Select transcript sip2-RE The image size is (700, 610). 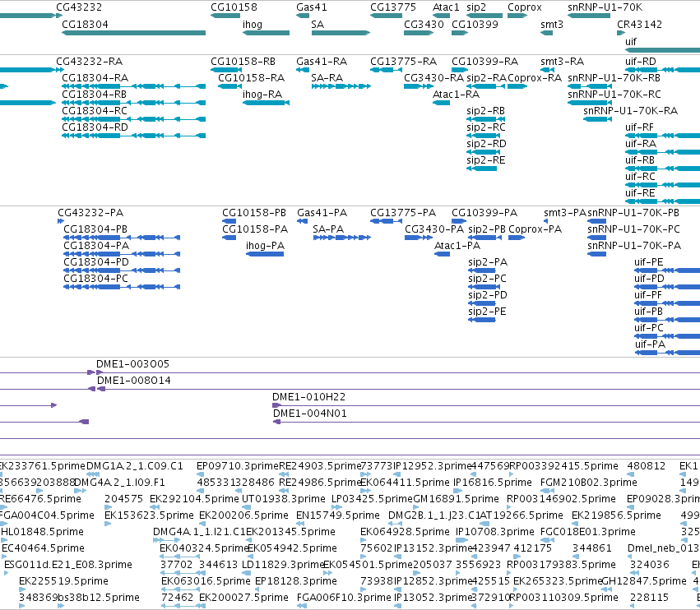click(482, 169)
